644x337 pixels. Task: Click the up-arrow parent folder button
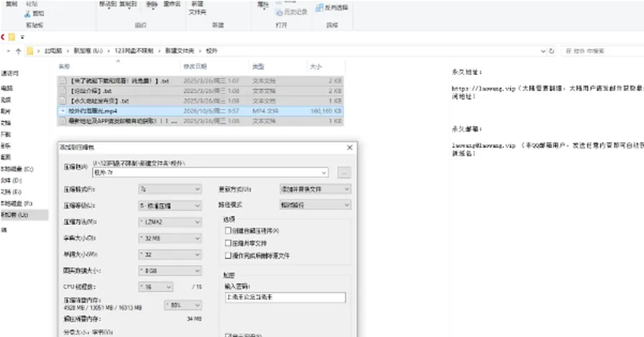pos(18,51)
